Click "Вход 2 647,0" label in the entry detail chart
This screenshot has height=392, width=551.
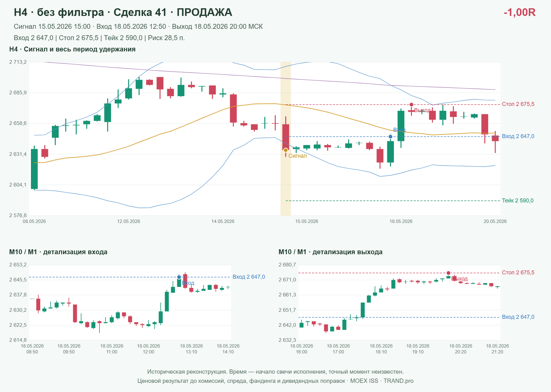click(x=249, y=277)
